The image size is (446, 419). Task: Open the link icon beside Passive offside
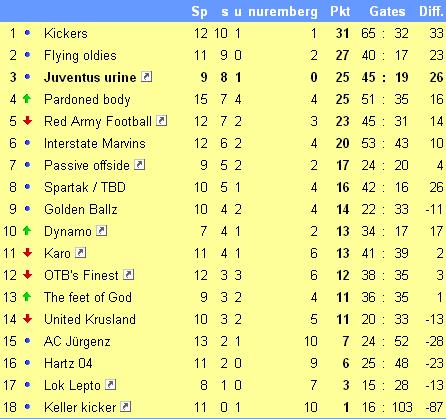click(140, 165)
